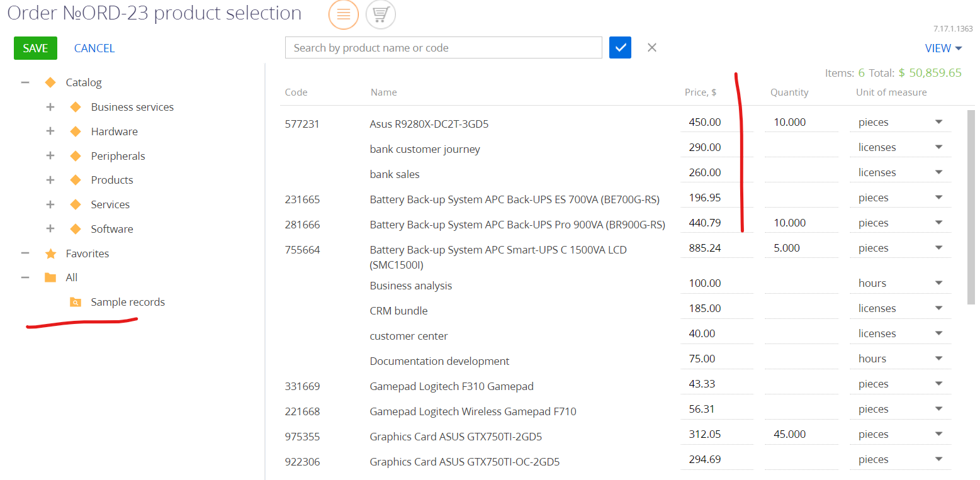Expand the Business services category
This screenshot has height=480, width=980.
(50, 107)
